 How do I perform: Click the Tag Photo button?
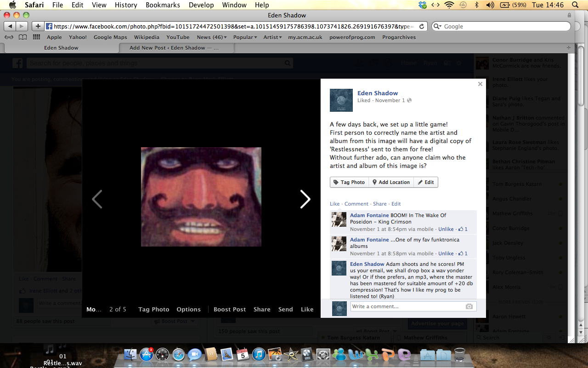coord(349,182)
